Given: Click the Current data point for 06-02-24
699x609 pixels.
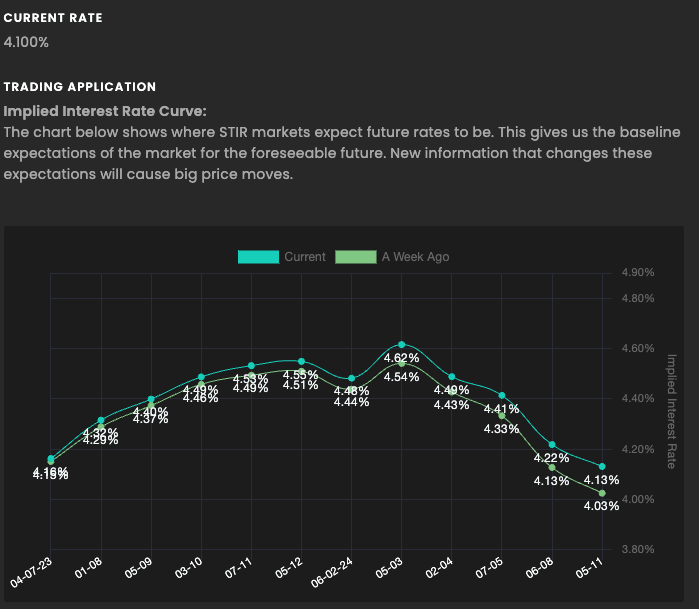Looking at the screenshot, I should pos(351,379).
